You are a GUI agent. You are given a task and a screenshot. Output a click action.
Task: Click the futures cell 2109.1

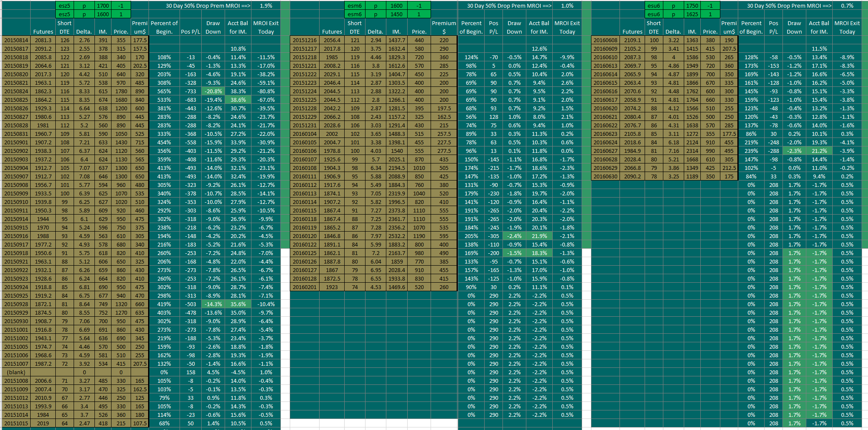click(x=632, y=40)
